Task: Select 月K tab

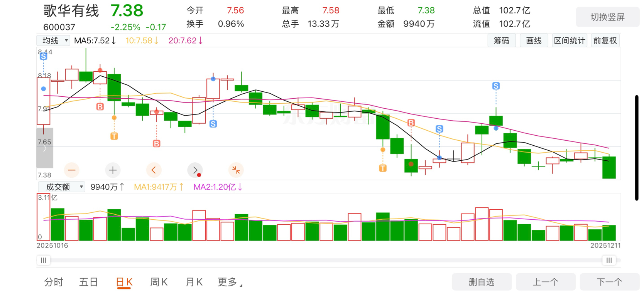Action: pyautogui.click(x=194, y=282)
